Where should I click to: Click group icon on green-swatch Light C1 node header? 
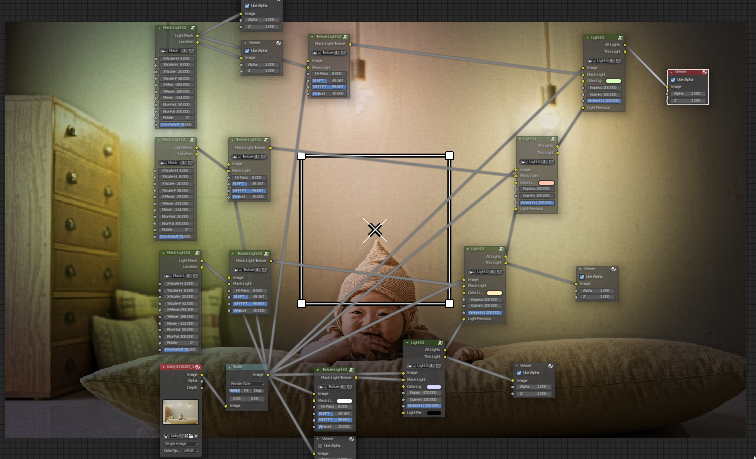point(621,38)
